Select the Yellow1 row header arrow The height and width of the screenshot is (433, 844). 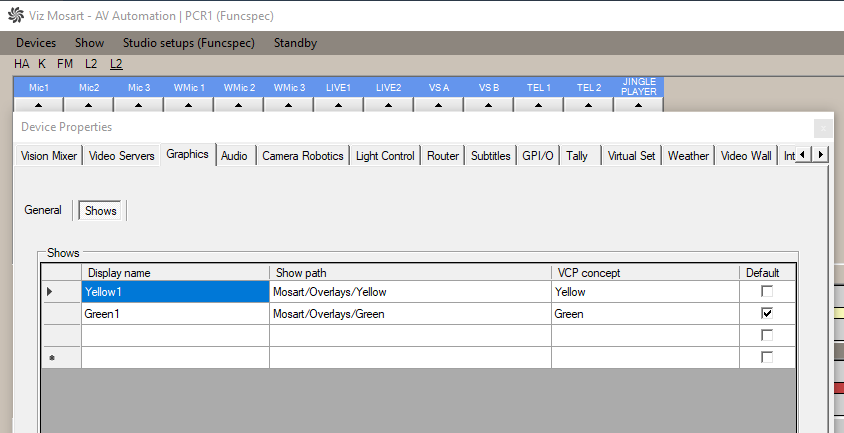click(x=50, y=292)
